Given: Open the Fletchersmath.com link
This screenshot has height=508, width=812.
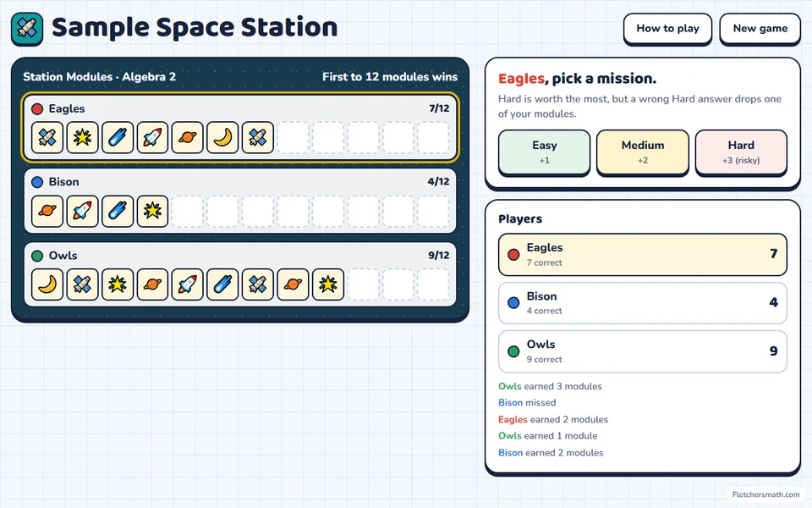Looking at the screenshot, I should click(765, 494).
